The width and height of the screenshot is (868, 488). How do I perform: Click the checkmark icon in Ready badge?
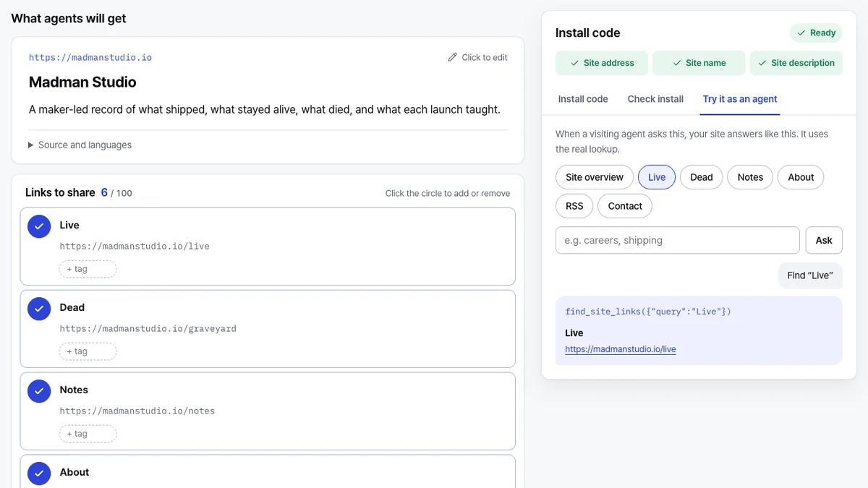pos(801,33)
